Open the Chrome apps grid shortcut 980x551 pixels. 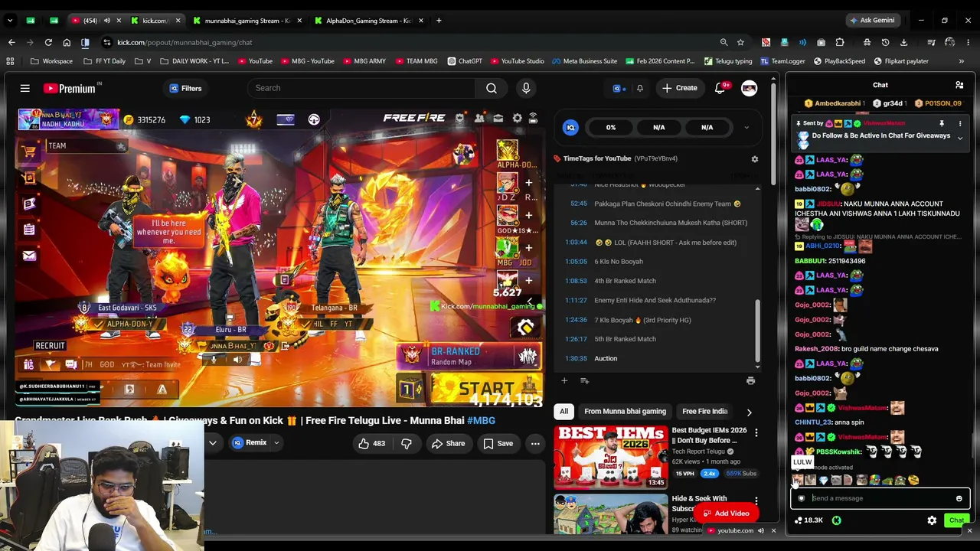coord(10,61)
